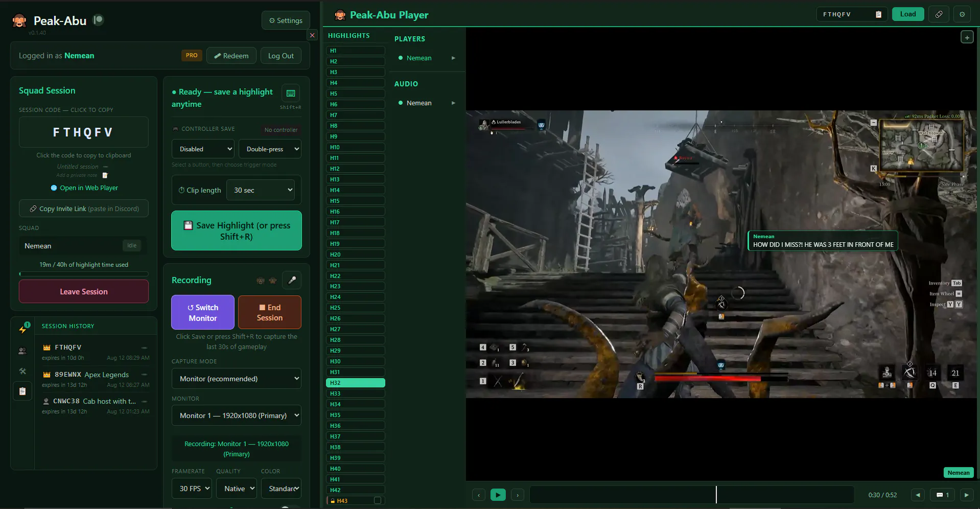Select highlight H20
Viewport: 980px width, 509px height.
(x=356, y=254)
